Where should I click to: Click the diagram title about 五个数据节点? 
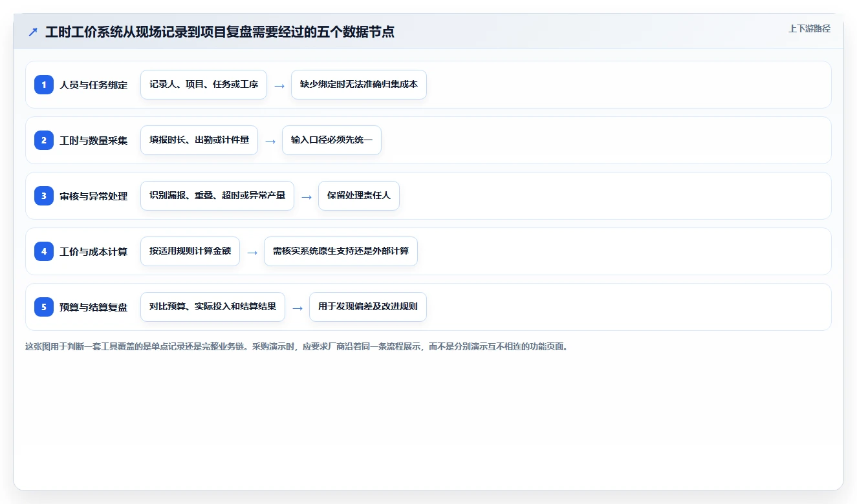[220, 32]
